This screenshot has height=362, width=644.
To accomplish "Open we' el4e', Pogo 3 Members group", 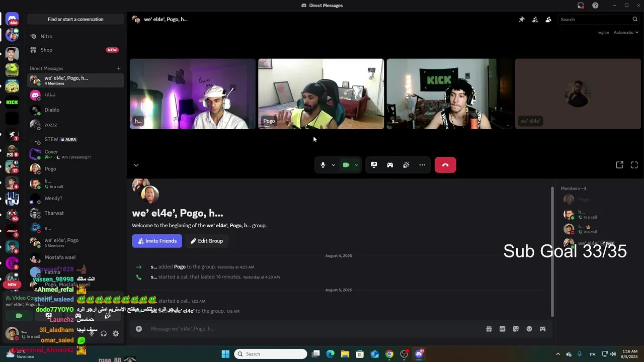I will 75,242.
